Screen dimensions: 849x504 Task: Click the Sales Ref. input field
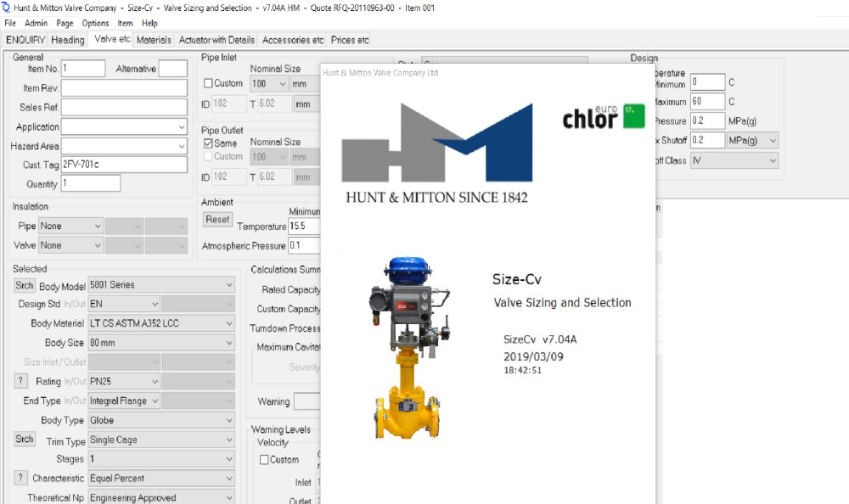(124, 107)
